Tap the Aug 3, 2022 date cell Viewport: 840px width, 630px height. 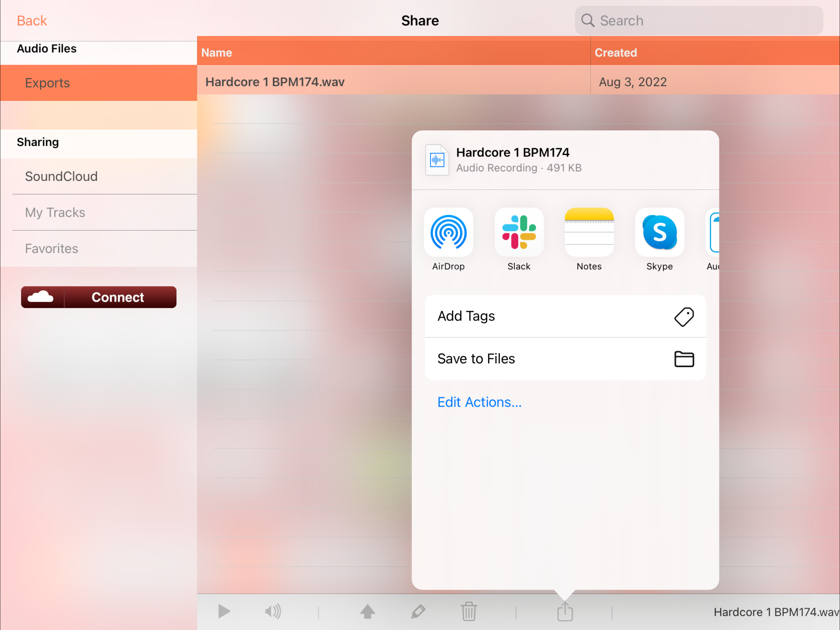click(715, 80)
